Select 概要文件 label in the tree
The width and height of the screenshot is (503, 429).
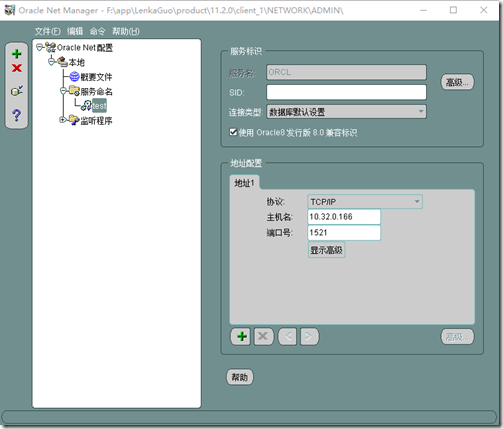[x=96, y=77]
